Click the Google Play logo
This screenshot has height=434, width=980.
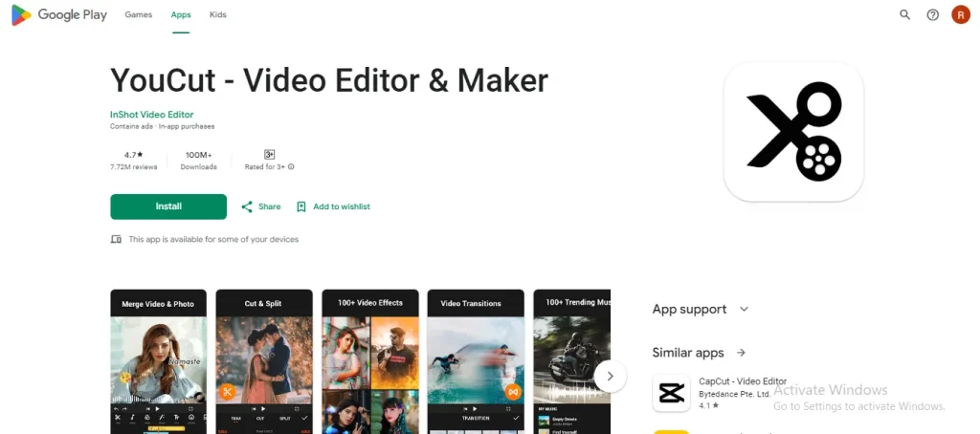[x=59, y=15]
